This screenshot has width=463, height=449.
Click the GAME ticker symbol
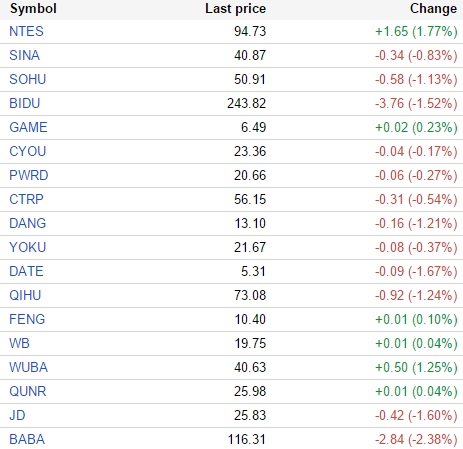click(28, 127)
